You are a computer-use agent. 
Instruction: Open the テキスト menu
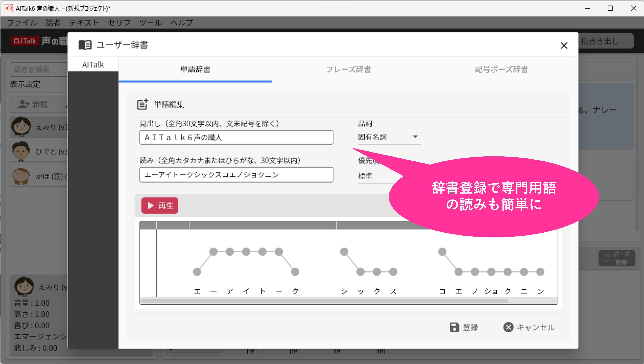(84, 23)
